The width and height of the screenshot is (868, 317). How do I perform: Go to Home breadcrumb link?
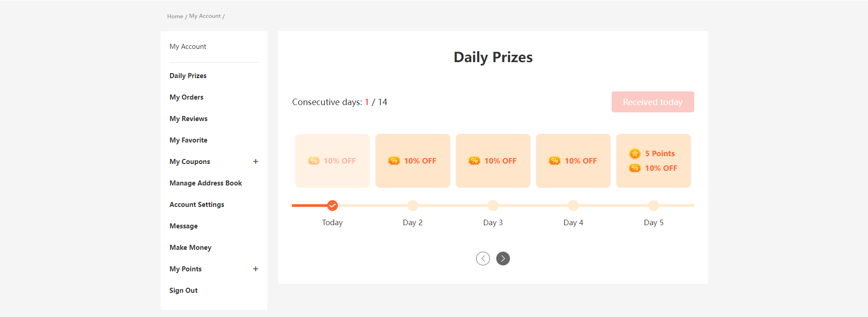pos(175,16)
